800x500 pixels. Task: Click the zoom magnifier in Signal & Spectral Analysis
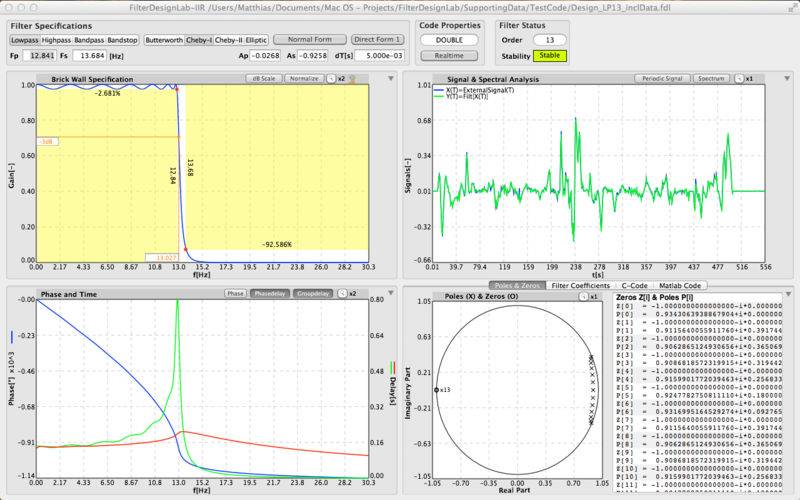(737, 78)
